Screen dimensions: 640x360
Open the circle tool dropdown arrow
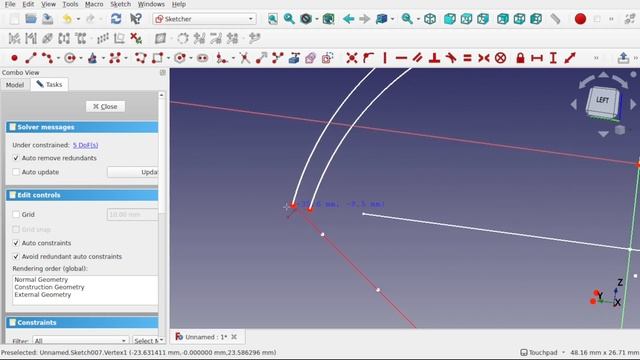tap(80, 58)
